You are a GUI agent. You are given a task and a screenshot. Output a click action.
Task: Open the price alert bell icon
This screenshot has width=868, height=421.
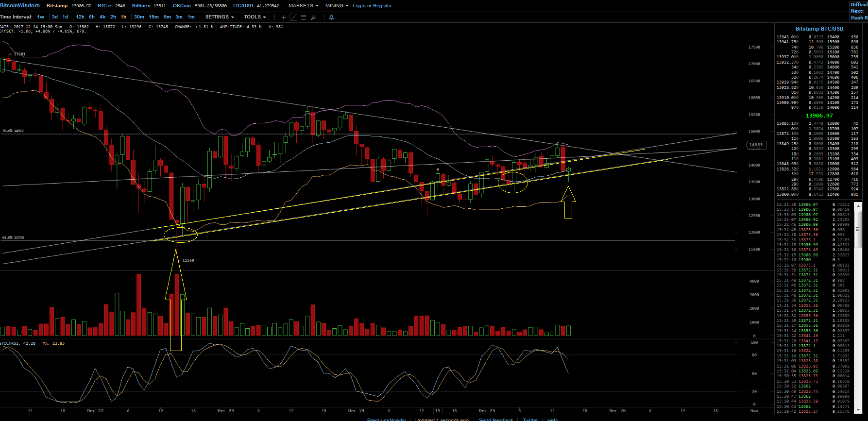coord(332,17)
